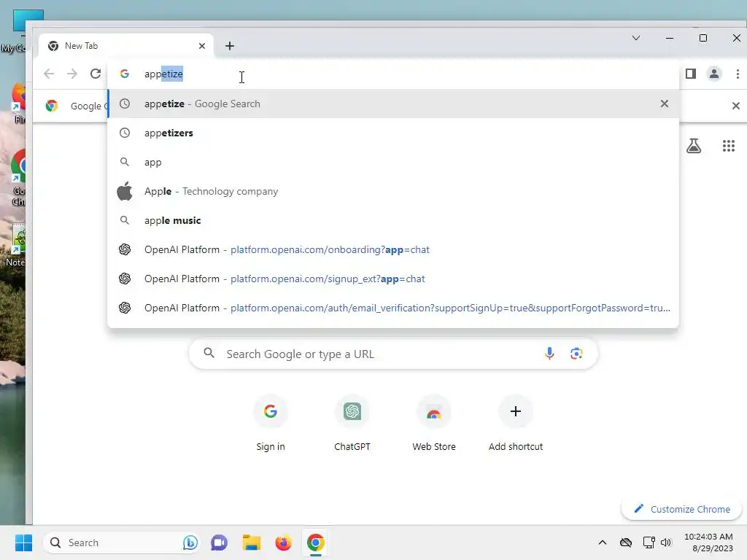Click the Customize Chrome button
747x560 pixels.
pos(682,509)
